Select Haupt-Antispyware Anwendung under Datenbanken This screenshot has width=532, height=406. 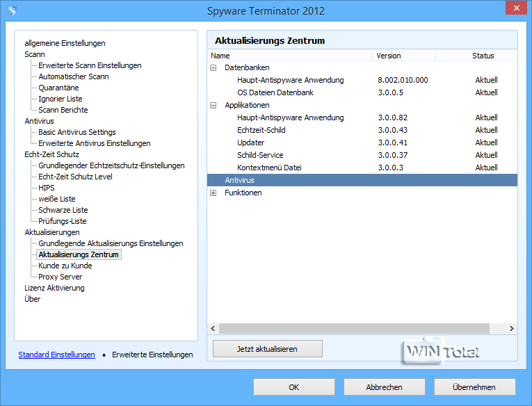[362, 80]
